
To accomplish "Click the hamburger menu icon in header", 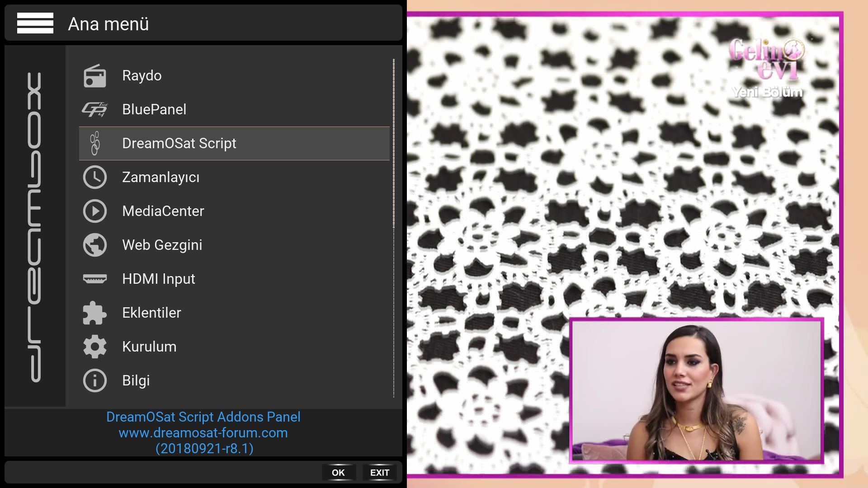I will [35, 23].
